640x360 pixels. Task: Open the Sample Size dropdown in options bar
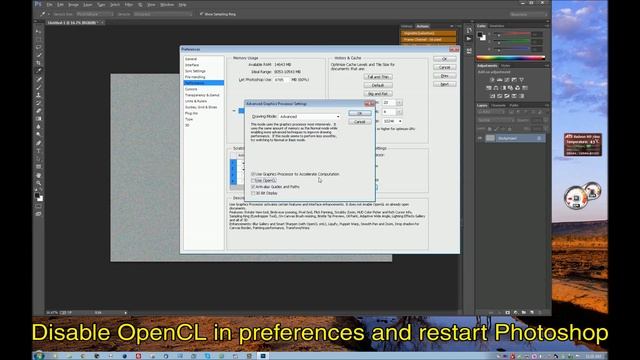pyautogui.click(x=95, y=14)
